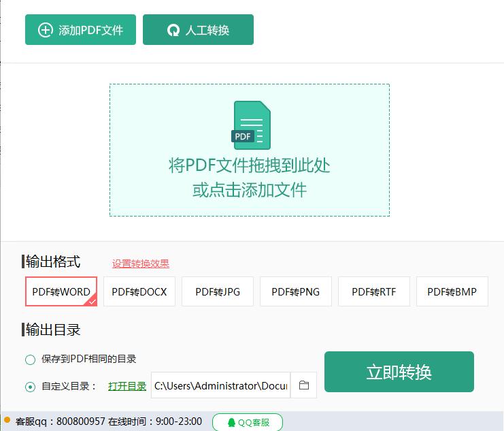Click the refresh icon on 人工转换
This screenshot has height=431, width=504.
pyautogui.click(x=173, y=30)
